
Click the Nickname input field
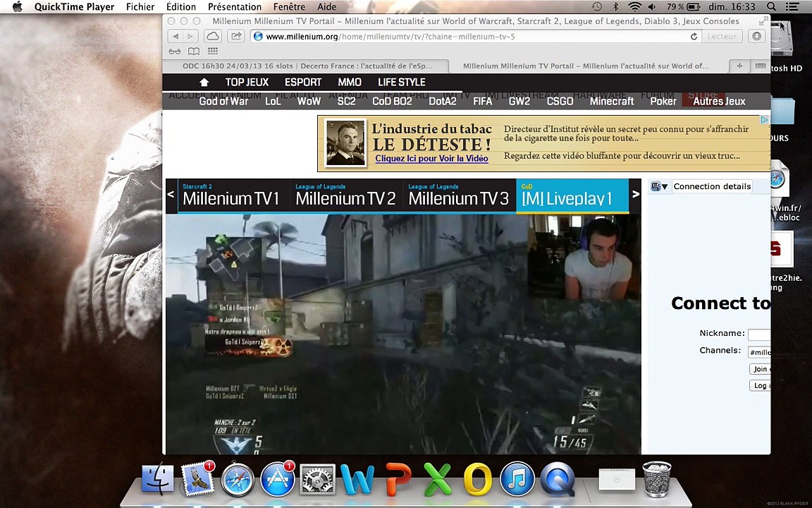[759, 335]
